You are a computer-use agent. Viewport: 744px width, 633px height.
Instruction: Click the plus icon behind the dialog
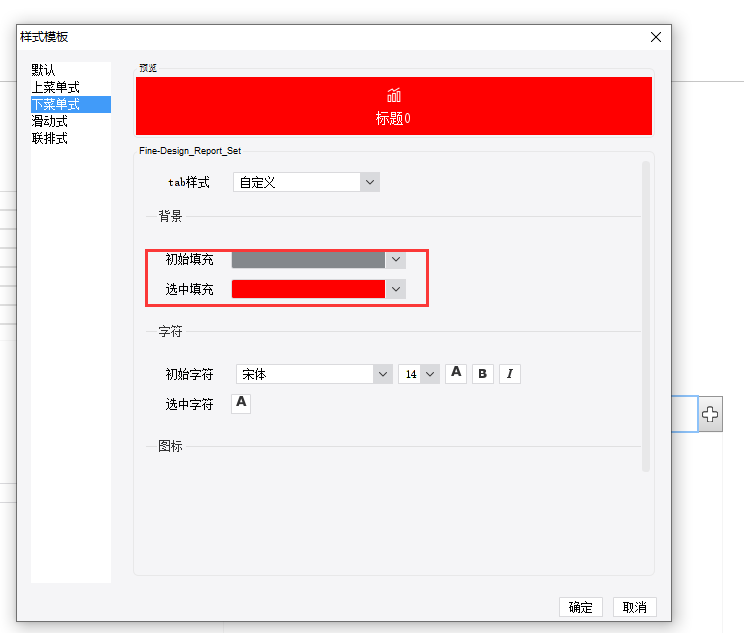(x=710, y=414)
